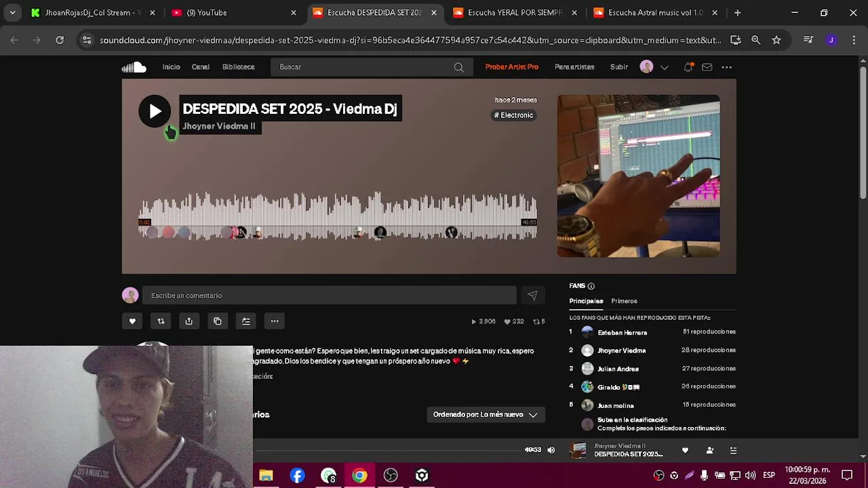Show the FANS info tooltip icon

point(591,286)
